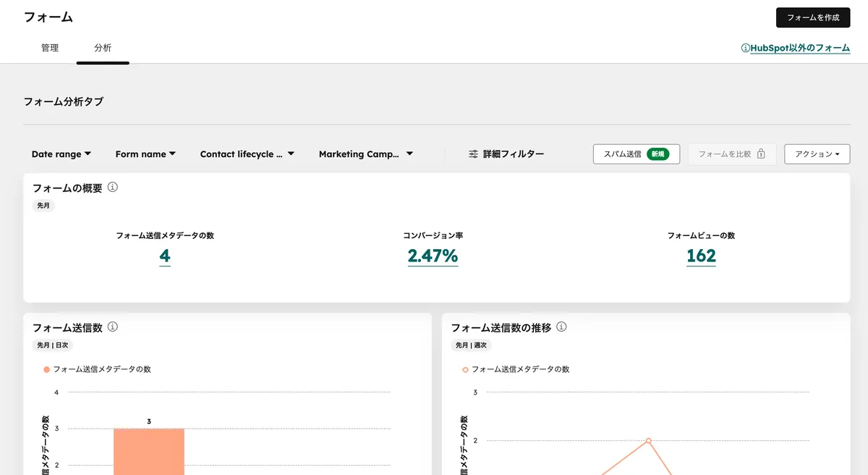The image size is (868, 475).
Task: Click the orange legend dot color marker
Action: coord(47,369)
